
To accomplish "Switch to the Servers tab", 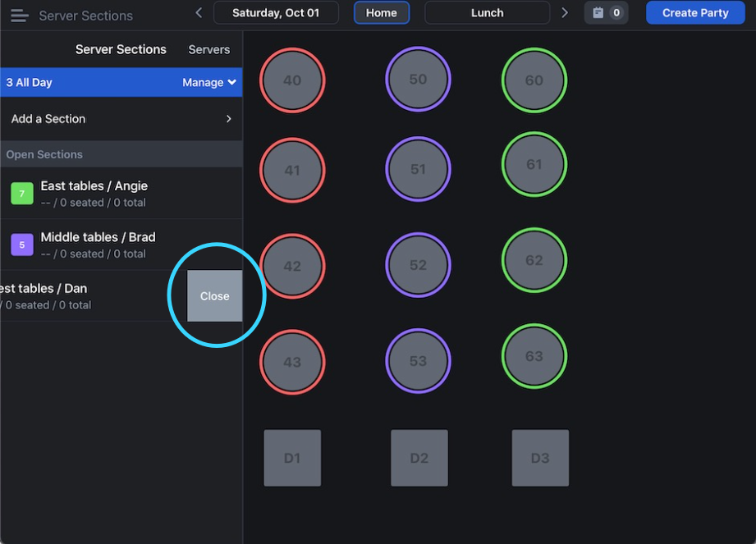I will coord(208,49).
